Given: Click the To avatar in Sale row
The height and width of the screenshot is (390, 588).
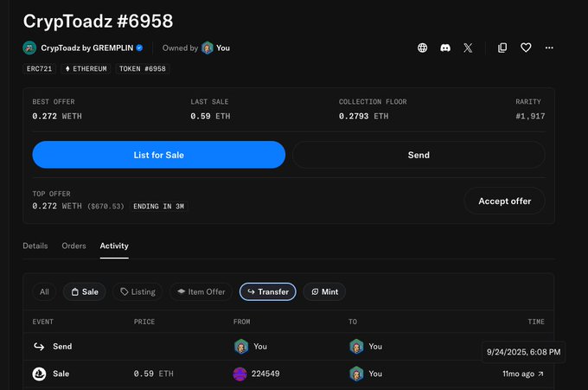Looking at the screenshot, I should coord(356,374).
